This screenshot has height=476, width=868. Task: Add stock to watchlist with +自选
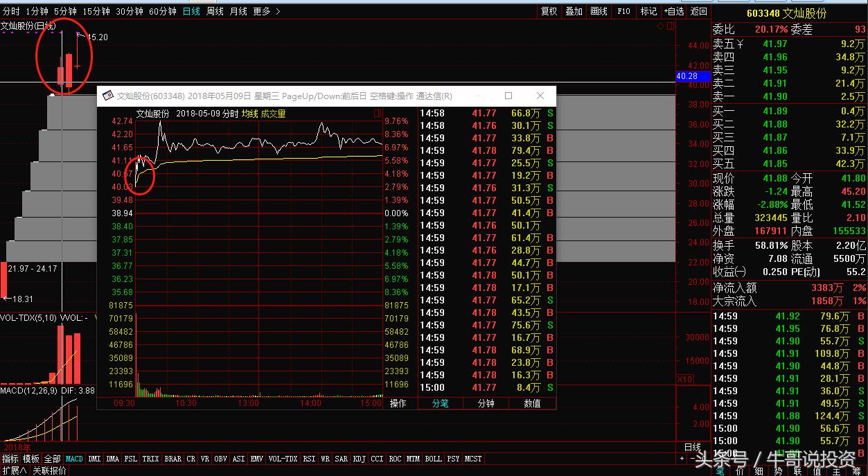pos(673,11)
